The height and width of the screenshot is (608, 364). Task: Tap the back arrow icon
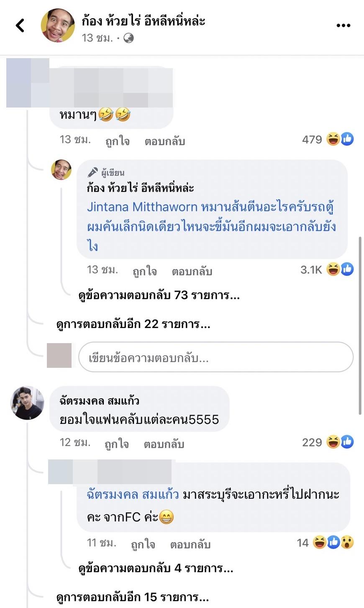coord(20,26)
